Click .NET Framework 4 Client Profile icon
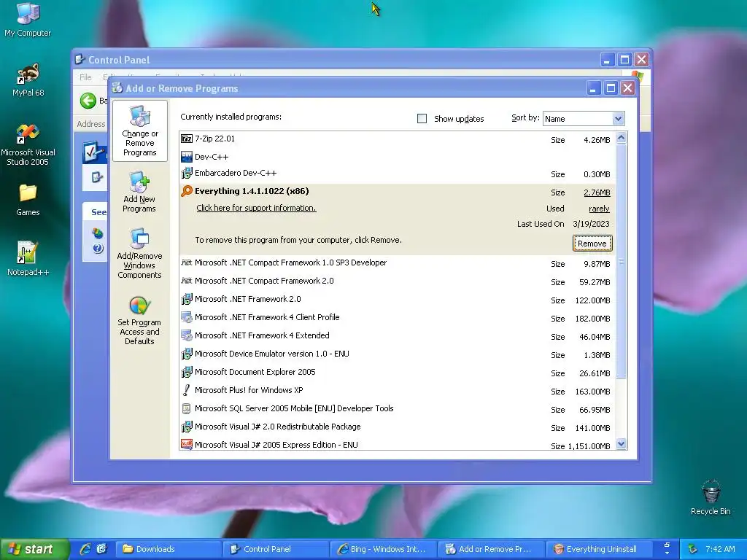 (187, 317)
